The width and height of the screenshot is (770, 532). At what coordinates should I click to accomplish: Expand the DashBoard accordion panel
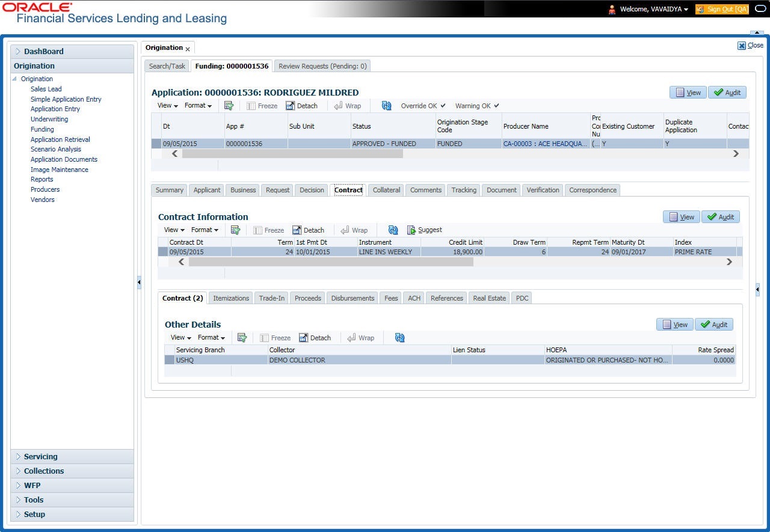(72, 52)
